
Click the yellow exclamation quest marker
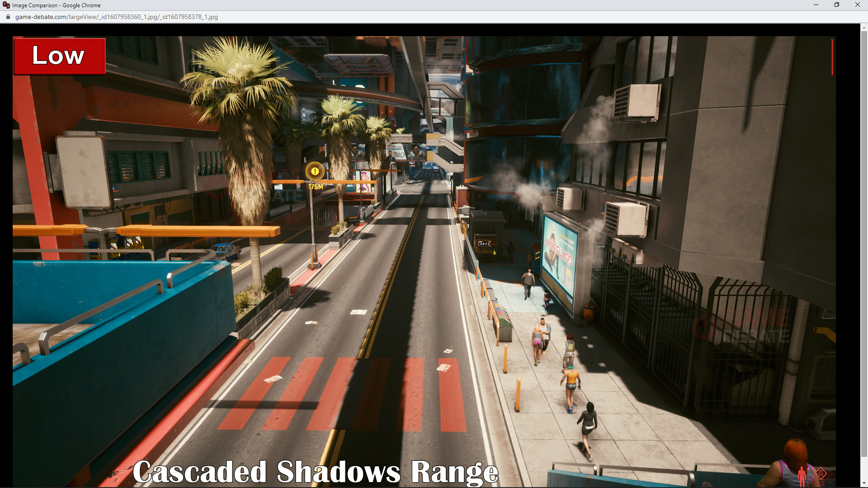(315, 171)
